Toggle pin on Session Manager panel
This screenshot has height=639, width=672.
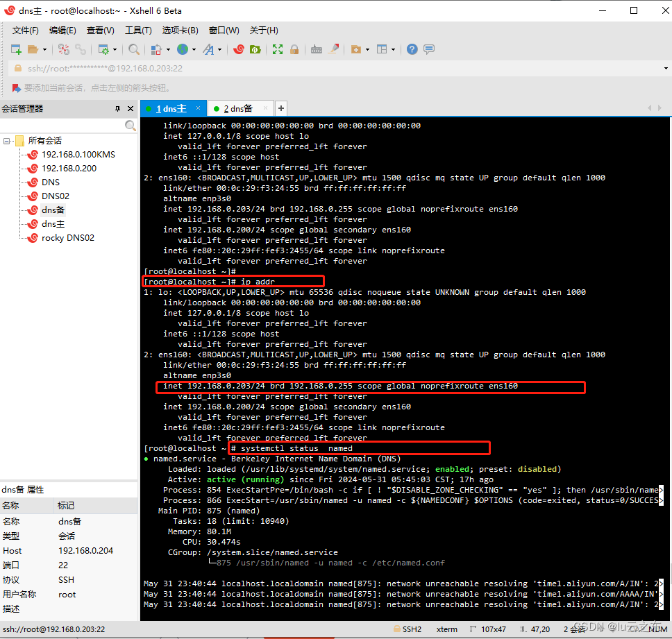click(x=117, y=109)
